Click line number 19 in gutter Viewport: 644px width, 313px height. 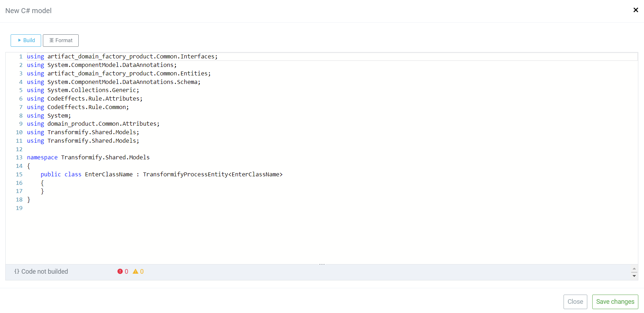[19, 208]
